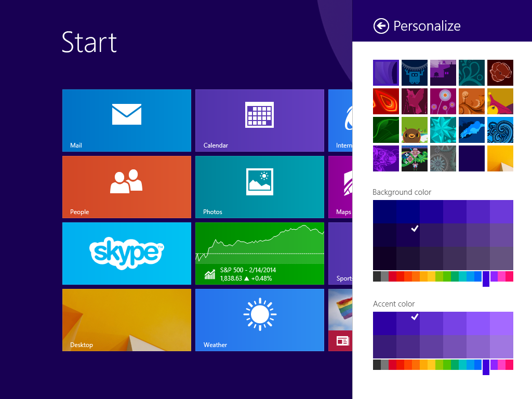Open the News tile with rainbow flag
Screen dimensions: 532x399
coord(340,320)
